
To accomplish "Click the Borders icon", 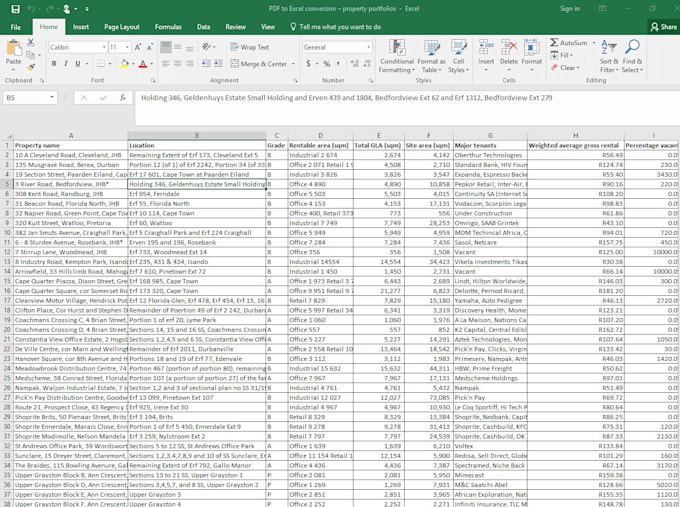I will [101, 64].
